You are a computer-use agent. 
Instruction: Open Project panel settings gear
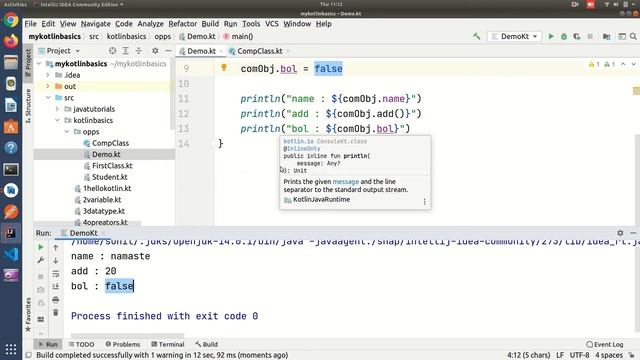[155, 51]
